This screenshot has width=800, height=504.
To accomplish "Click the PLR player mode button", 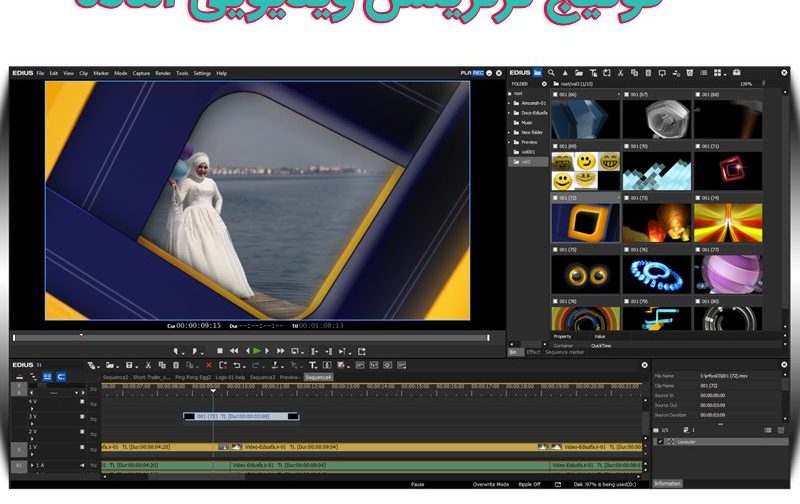I will [465, 73].
